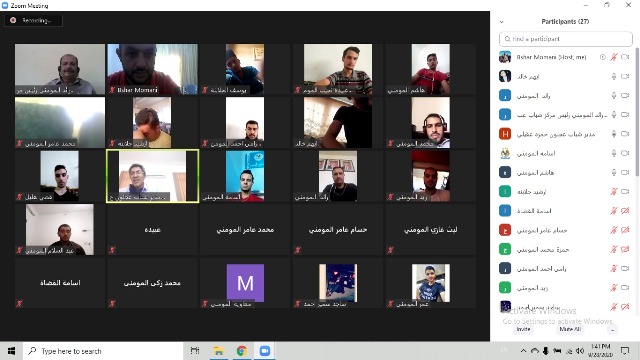Click system tray volume icon
Screen dimensions: 640x360
(580, 351)
